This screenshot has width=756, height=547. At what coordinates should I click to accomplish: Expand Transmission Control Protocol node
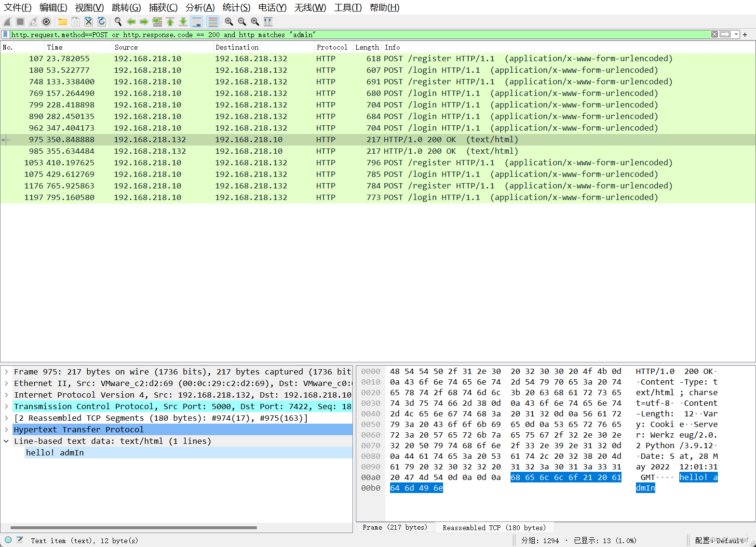[x=6, y=406]
